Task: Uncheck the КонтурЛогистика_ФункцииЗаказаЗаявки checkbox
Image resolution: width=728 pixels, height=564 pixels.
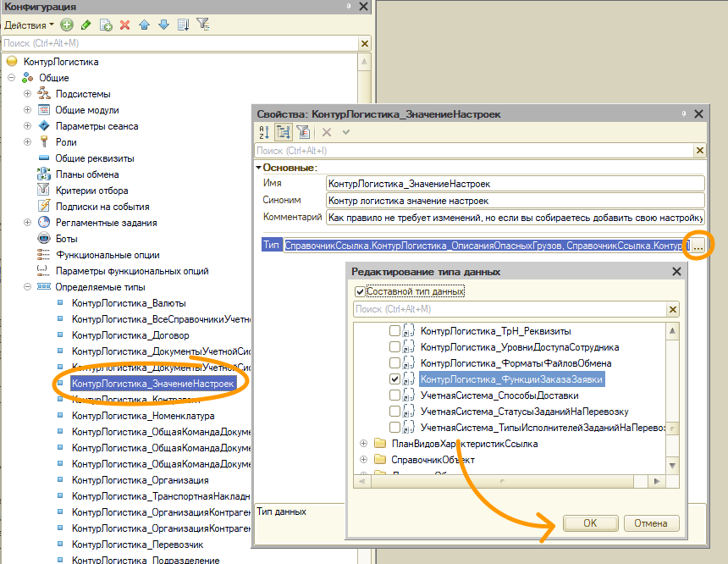Action: pyautogui.click(x=394, y=379)
